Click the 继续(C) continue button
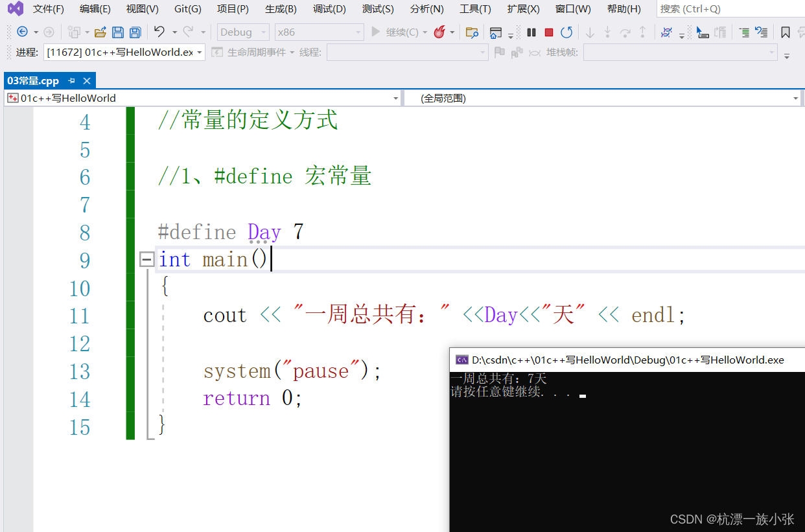The image size is (805, 532). (x=395, y=32)
